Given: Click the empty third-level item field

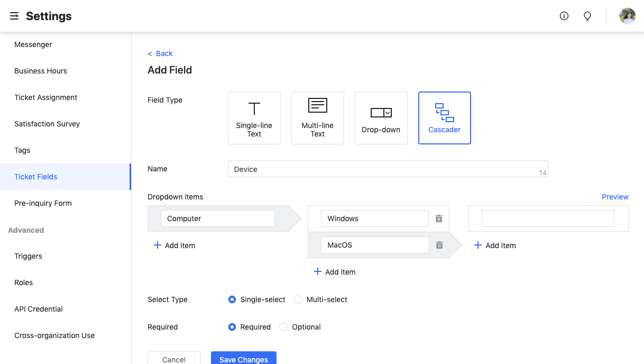Looking at the screenshot, I should click(x=548, y=219).
